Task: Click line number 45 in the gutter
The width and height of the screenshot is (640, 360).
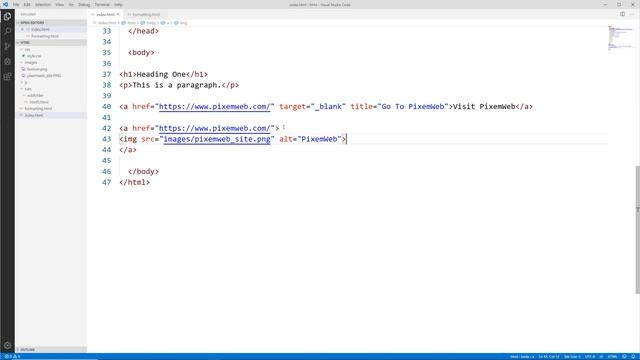Action: coord(107,161)
